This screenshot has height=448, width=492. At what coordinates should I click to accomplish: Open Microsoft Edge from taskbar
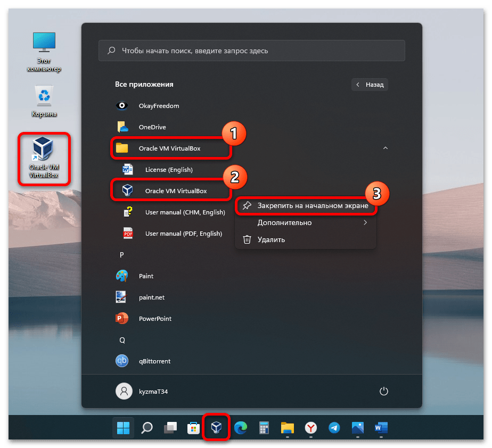click(241, 428)
